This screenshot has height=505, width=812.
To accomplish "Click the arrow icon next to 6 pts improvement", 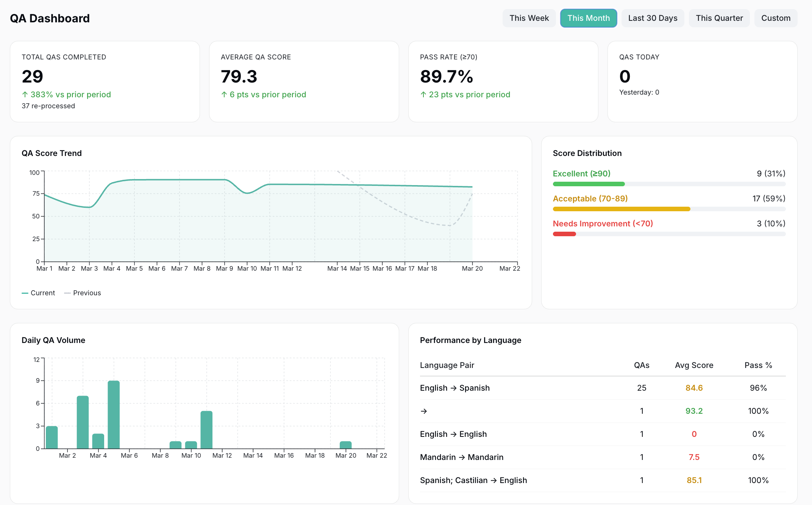I will (x=225, y=94).
